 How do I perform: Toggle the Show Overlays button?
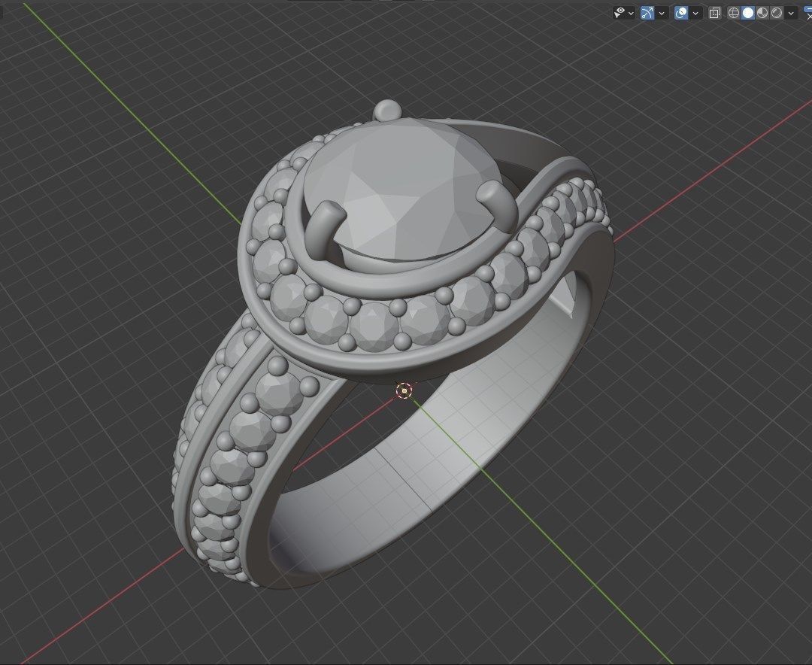681,13
